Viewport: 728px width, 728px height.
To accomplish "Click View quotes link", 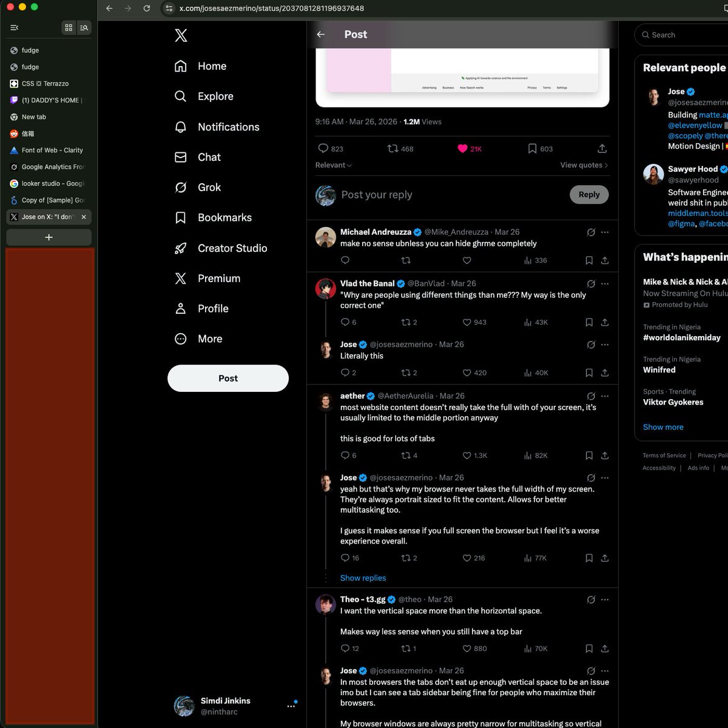I will 584,165.
